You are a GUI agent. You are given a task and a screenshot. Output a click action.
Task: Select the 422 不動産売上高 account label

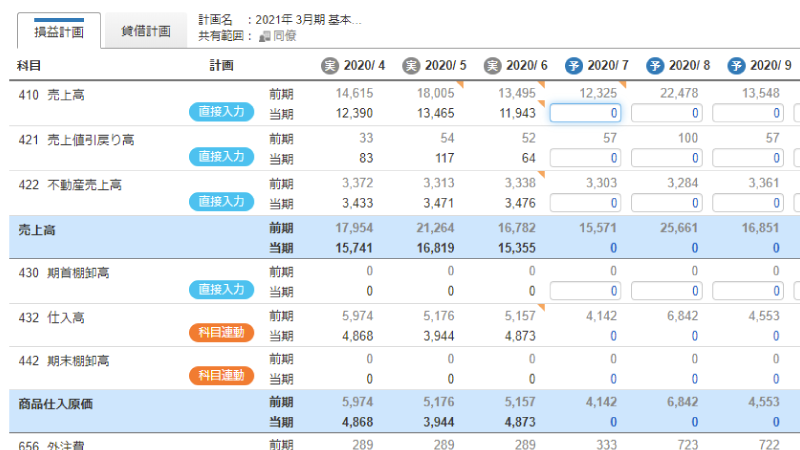70,185
